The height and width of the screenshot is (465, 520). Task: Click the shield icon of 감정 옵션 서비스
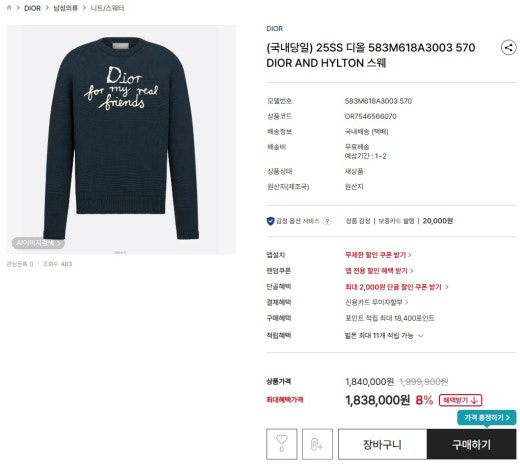pyautogui.click(x=270, y=221)
